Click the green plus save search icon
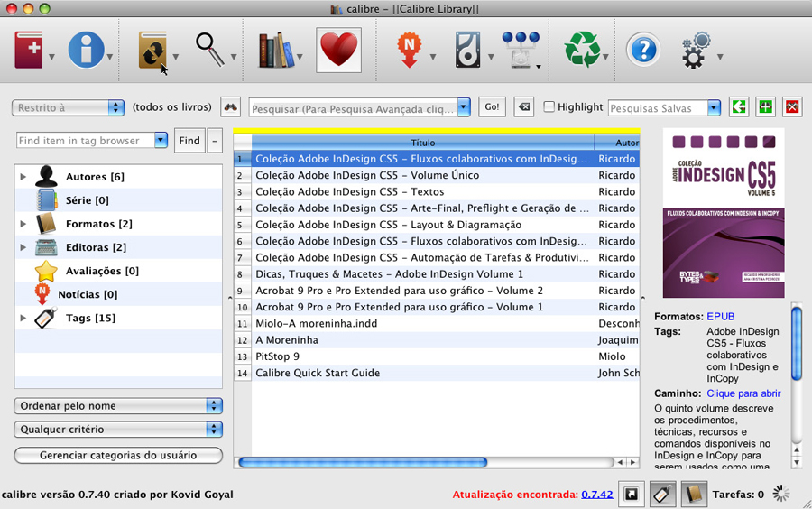Viewport: 812px width, 509px height. click(765, 107)
